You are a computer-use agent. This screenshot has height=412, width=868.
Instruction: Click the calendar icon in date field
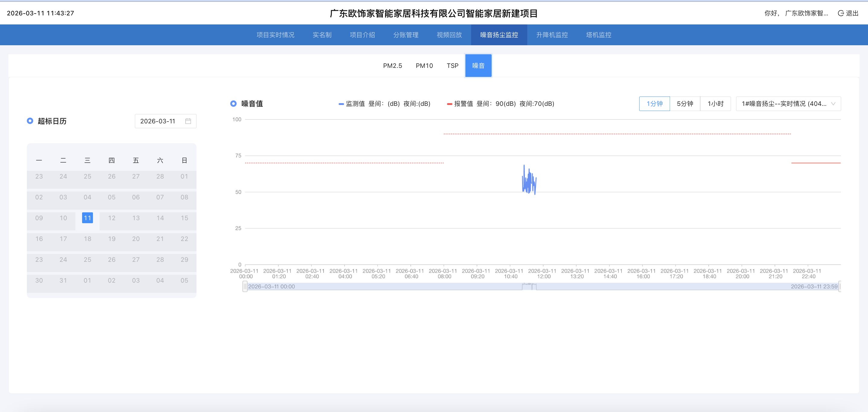(x=188, y=121)
